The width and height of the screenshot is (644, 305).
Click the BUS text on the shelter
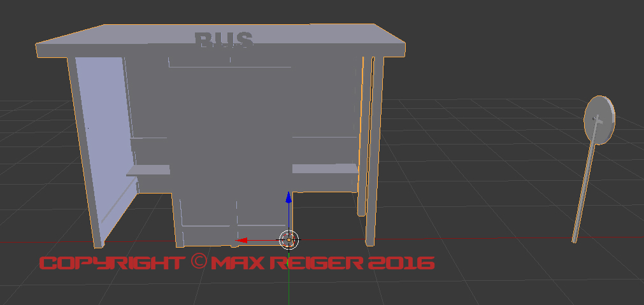(224, 40)
